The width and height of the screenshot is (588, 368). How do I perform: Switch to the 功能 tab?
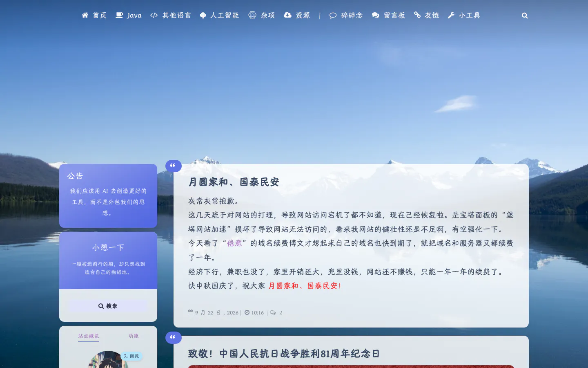134,336
